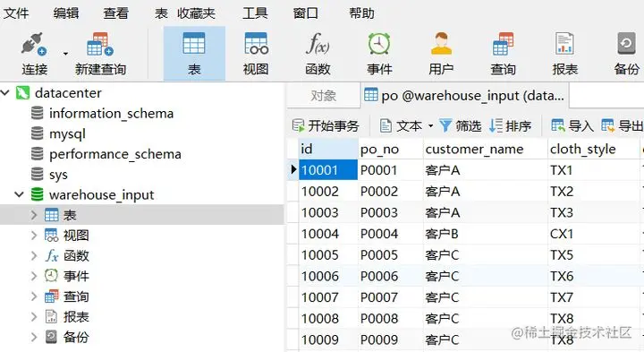Click the id column header

pyautogui.click(x=328, y=149)
